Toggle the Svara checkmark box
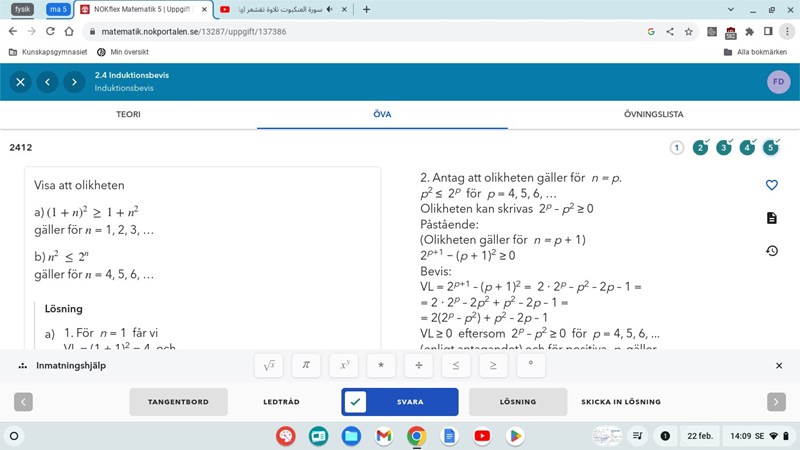800x450 pixels. pyautogui.click(x=357, y=402)
